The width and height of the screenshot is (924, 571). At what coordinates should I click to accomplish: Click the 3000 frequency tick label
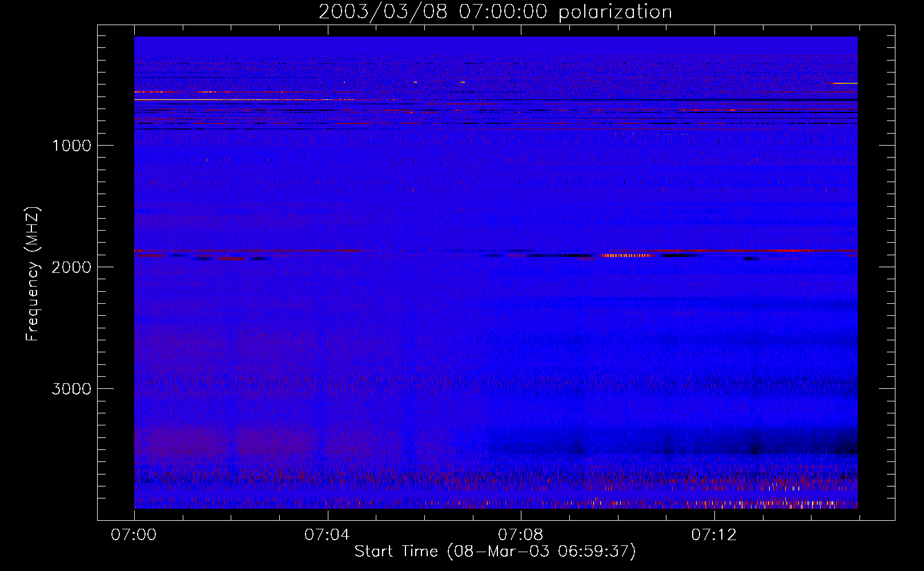pyautogui.click(x=71, y=389)
